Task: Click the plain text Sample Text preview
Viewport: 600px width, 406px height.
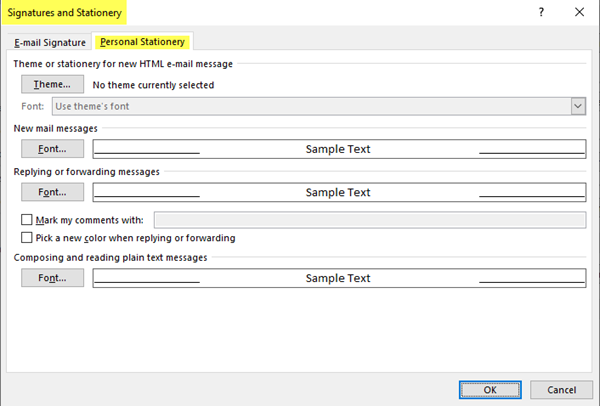Action: pyautogui.click(x=338, y=278)
